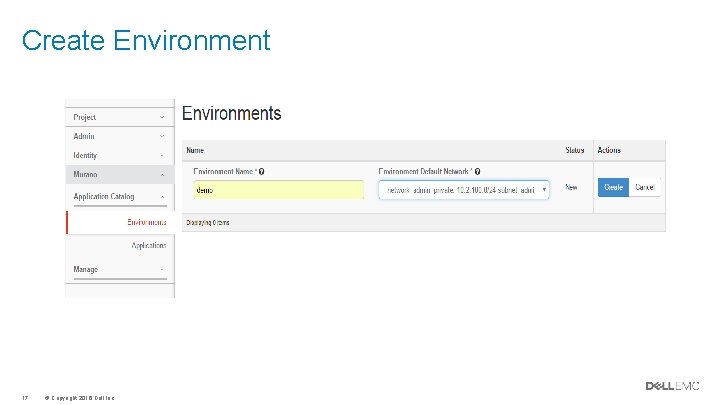Screen dimensions: 720x405
Task: Click the Create button
Action: click(613, 187)
